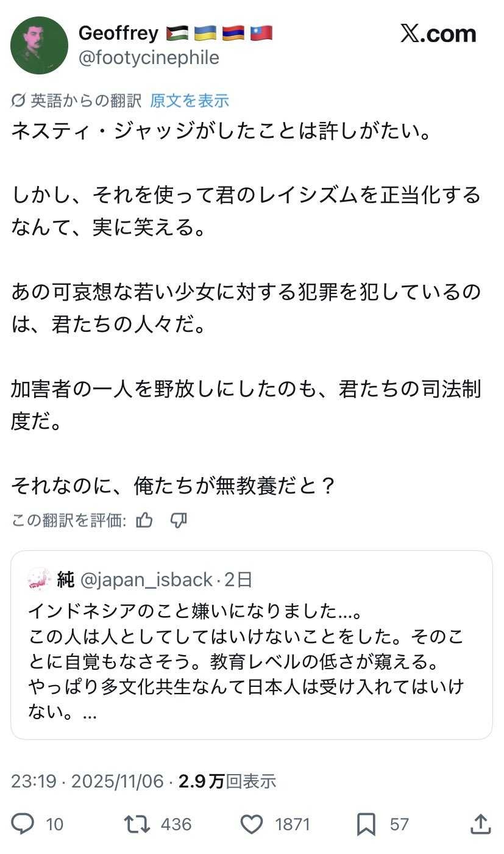Viewport: 504px width, 854px height.
Task: Open the 436 reposts count
Action: [176, 825]
